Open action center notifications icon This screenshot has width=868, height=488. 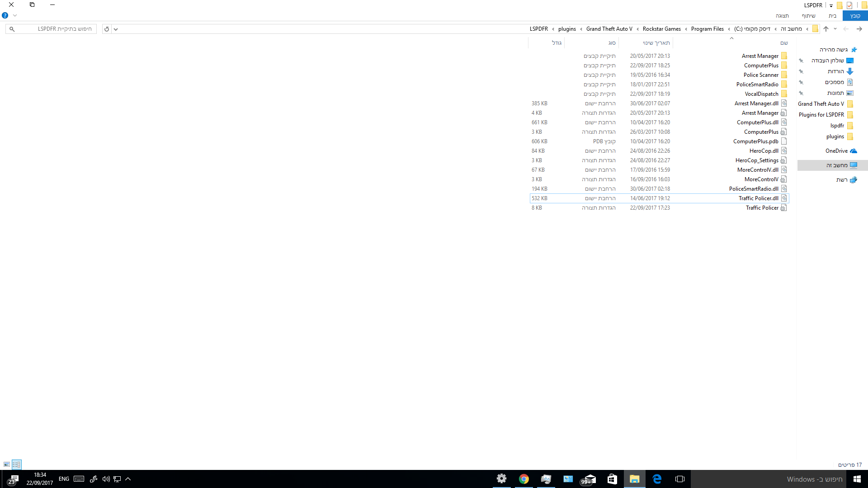click(x=13, y=479)
